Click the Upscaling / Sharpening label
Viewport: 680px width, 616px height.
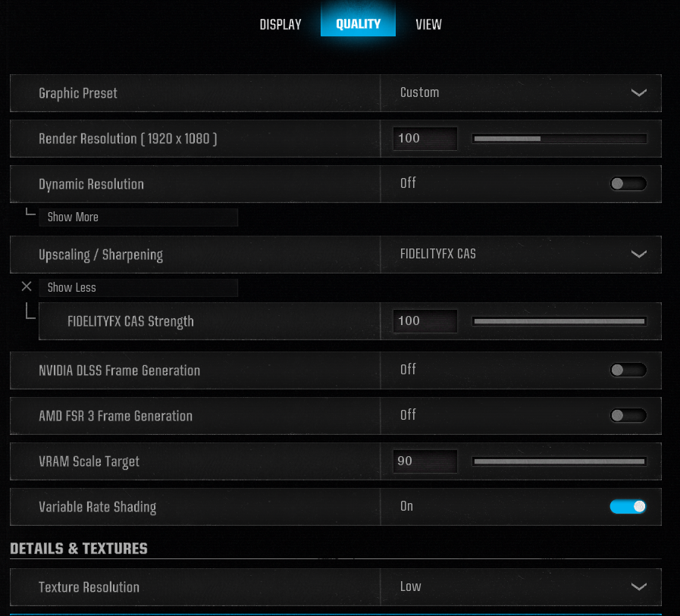tap(101, 255)
